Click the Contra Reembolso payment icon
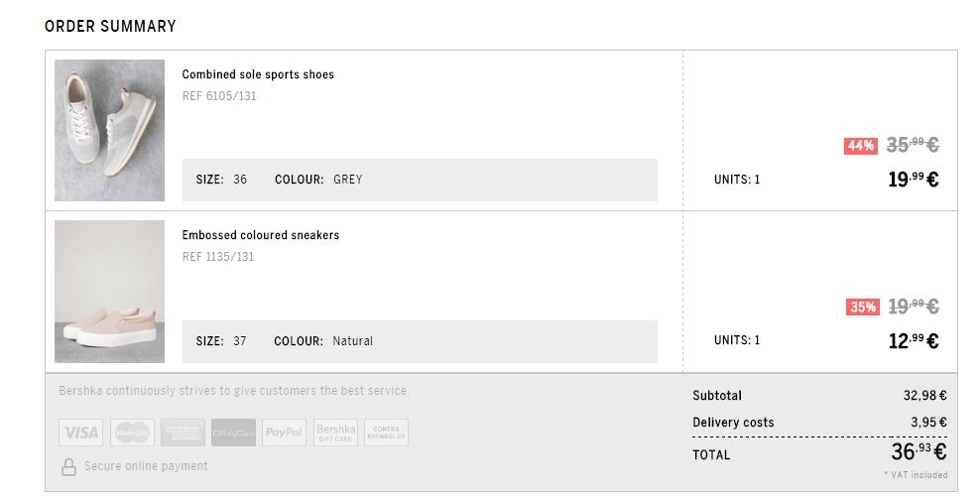980x496 pixels. pos(386,433)
